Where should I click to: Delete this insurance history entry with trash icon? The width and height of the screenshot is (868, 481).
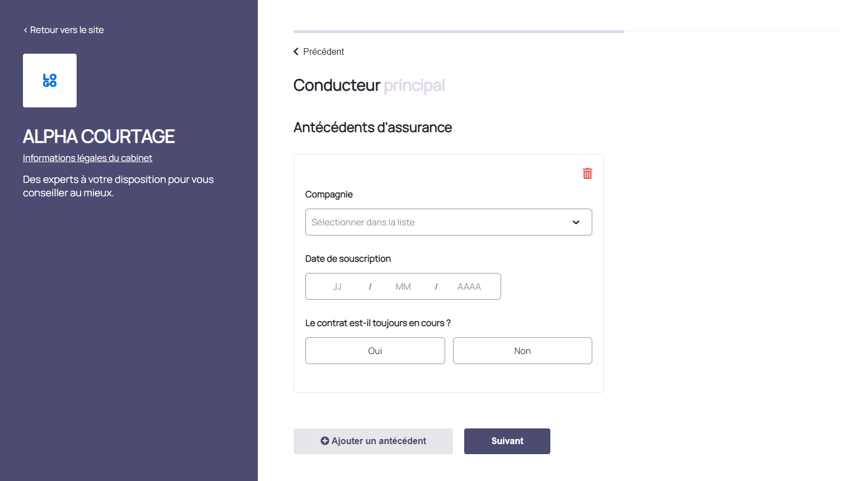[x=587, y=173]
